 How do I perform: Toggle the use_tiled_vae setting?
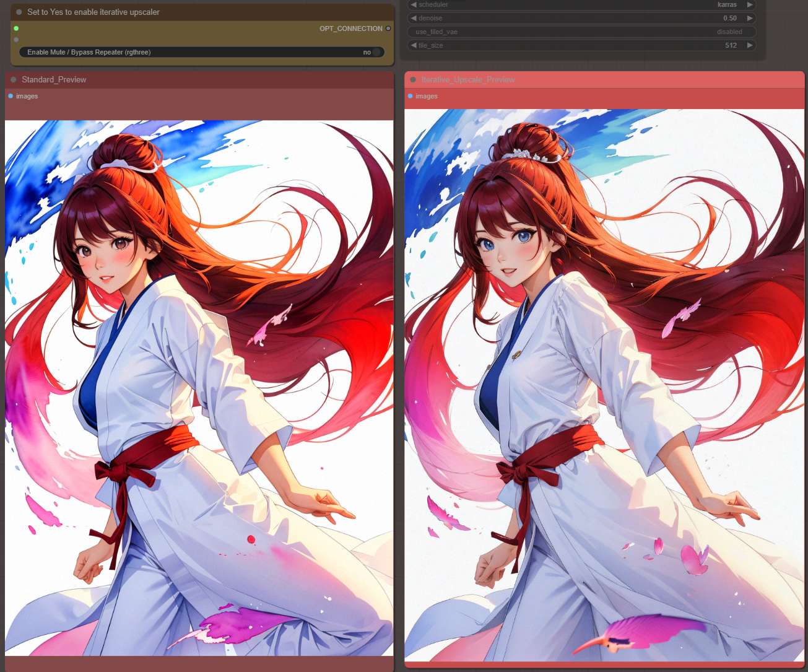coord(581,32)
